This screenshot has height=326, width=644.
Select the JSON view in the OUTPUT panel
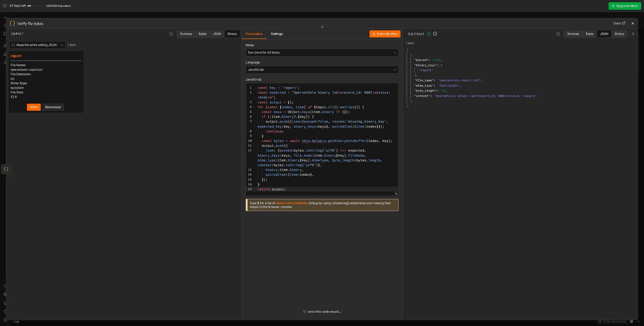604,34
